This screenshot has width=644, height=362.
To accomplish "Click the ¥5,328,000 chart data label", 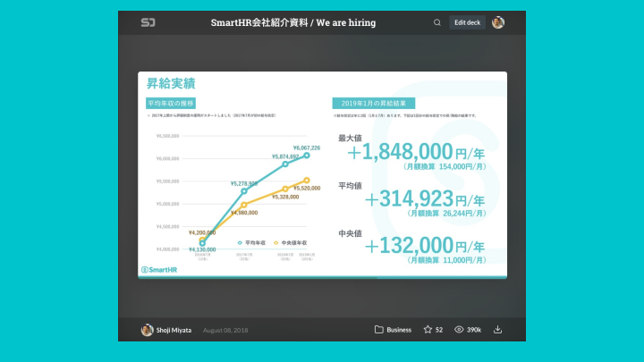I will point(285,197).
